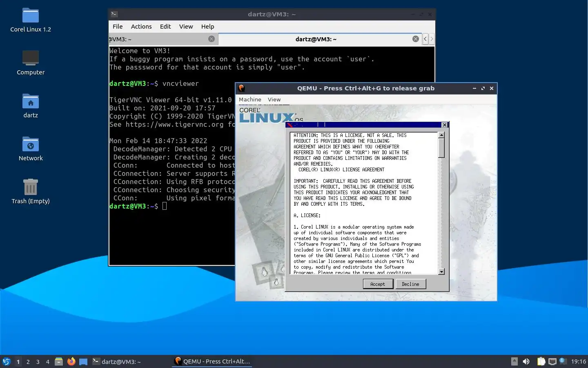This screenshot has height=368, width=588.
Task: Click the terminal prompt cursor line
Action: click(x=138, y=206)
